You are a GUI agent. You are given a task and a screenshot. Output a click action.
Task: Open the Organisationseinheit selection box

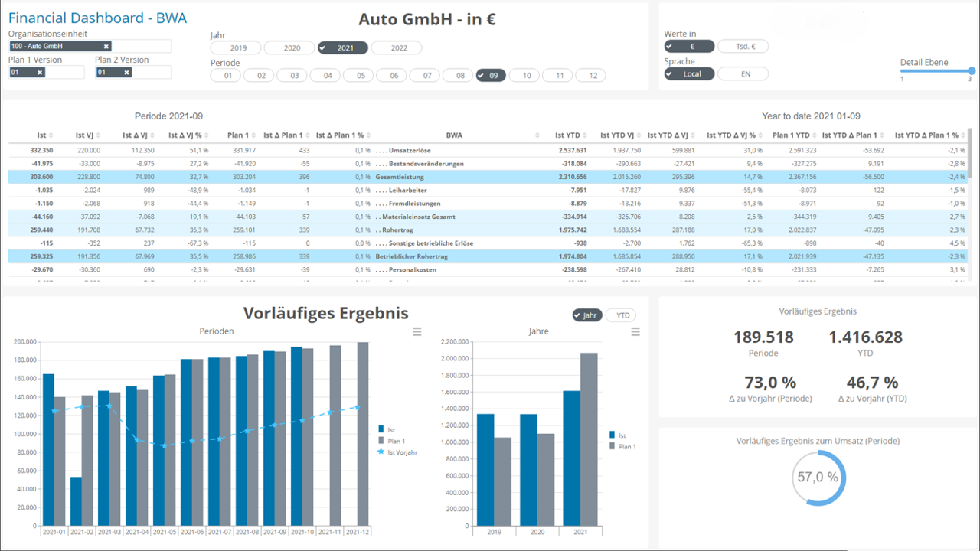(142, 47)
